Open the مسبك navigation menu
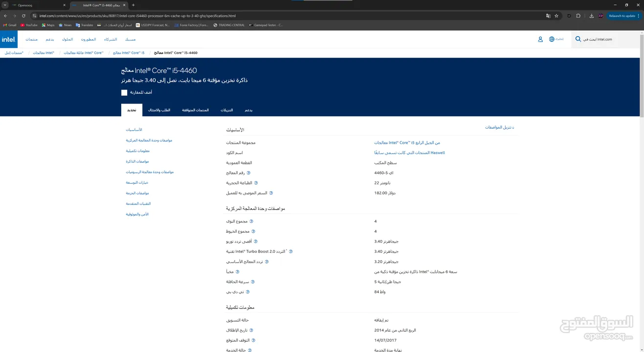644x352 pixels. pyautogui.click(x=130, y=39)
